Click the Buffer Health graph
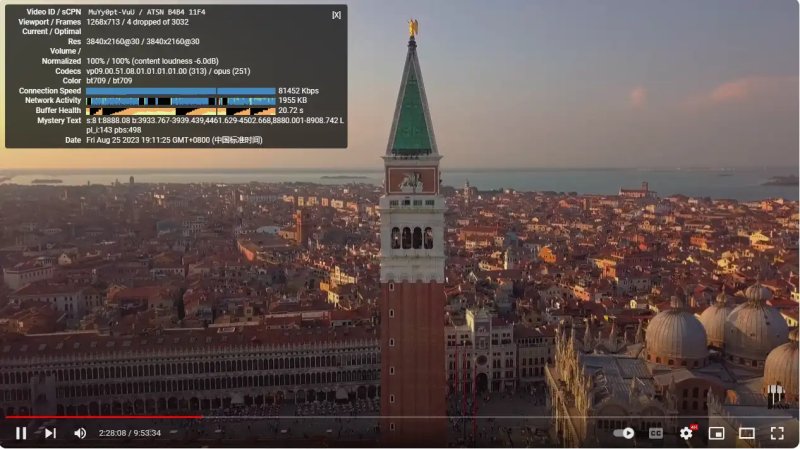Screen dimensions: 800x449 [x=181, y=111]
